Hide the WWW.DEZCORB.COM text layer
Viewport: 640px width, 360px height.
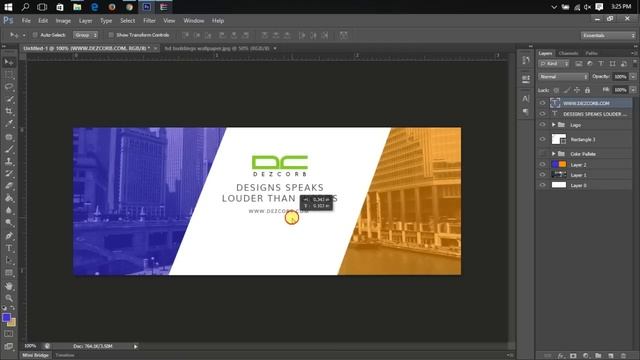[542, 103]
